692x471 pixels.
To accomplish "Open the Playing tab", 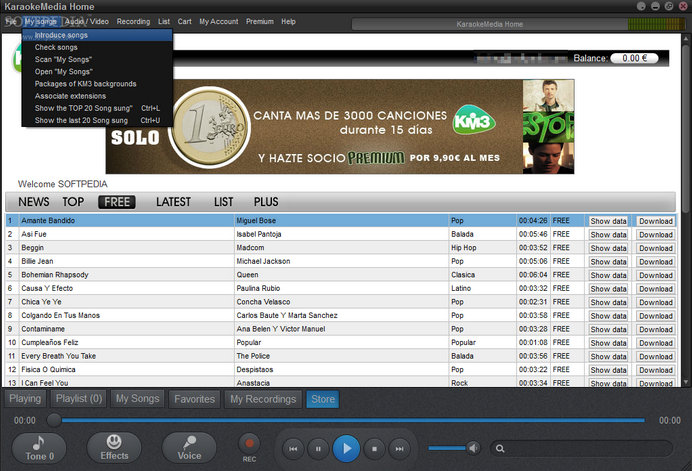I will [x=25, y=399].
